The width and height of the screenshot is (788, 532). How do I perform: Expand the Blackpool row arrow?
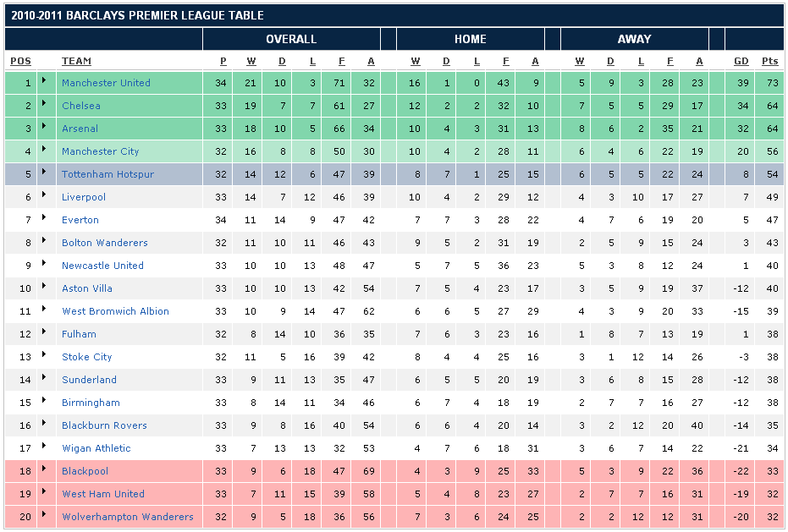tap(44, 469)
